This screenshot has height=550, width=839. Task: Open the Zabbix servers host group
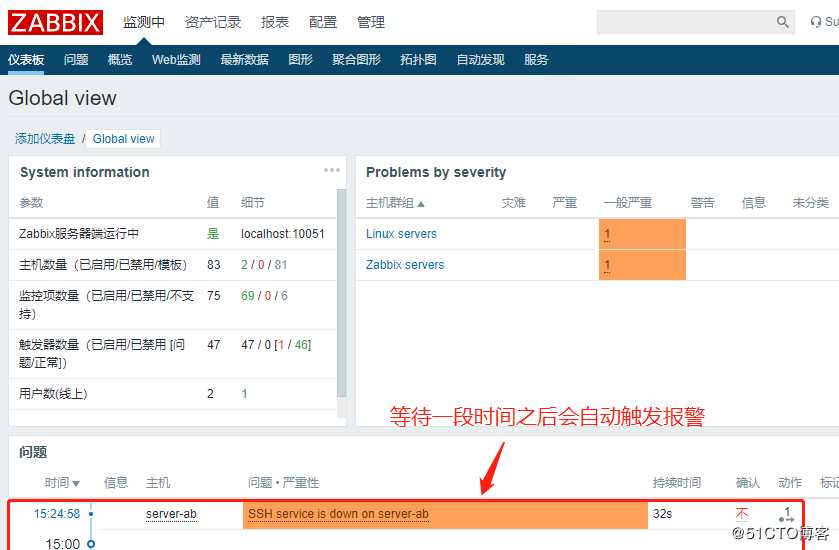pos(405,265)
